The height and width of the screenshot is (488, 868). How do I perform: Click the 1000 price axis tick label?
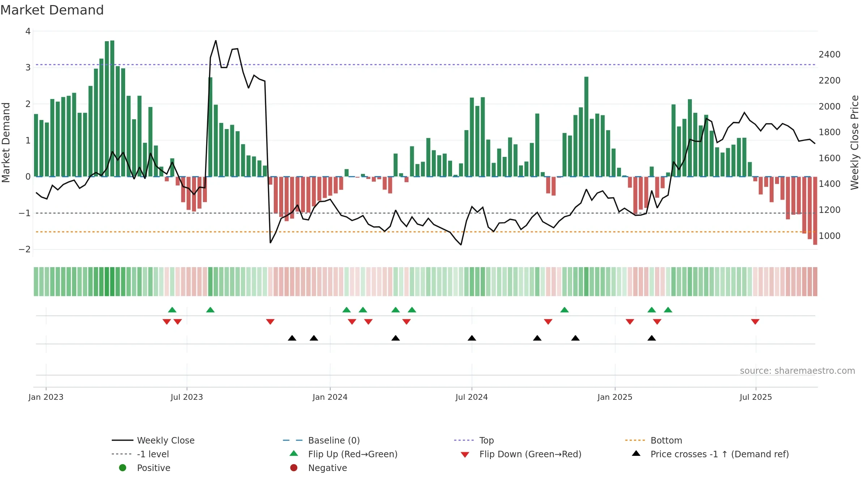830,236
